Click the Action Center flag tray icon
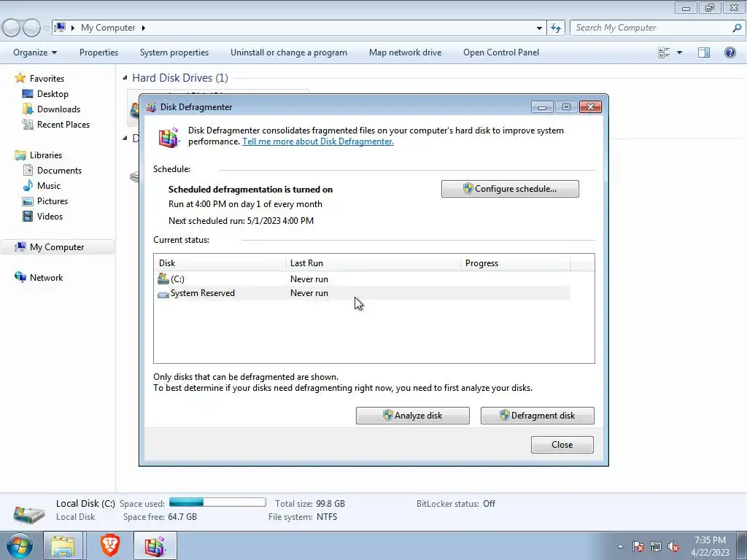Screen dimensions: 747x560 638,547
